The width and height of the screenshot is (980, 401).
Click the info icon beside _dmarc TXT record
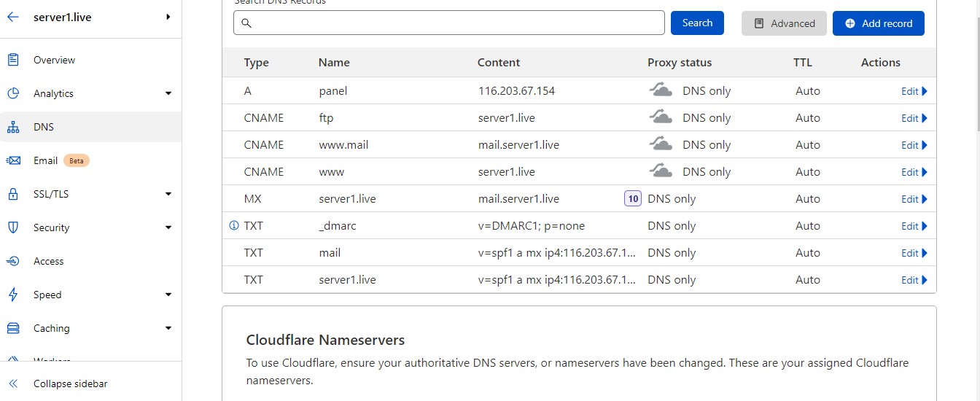point(234,225)
